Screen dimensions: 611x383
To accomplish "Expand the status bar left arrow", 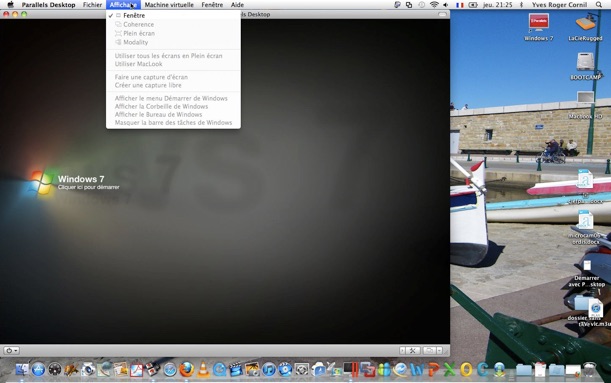I will coord(402,351).
